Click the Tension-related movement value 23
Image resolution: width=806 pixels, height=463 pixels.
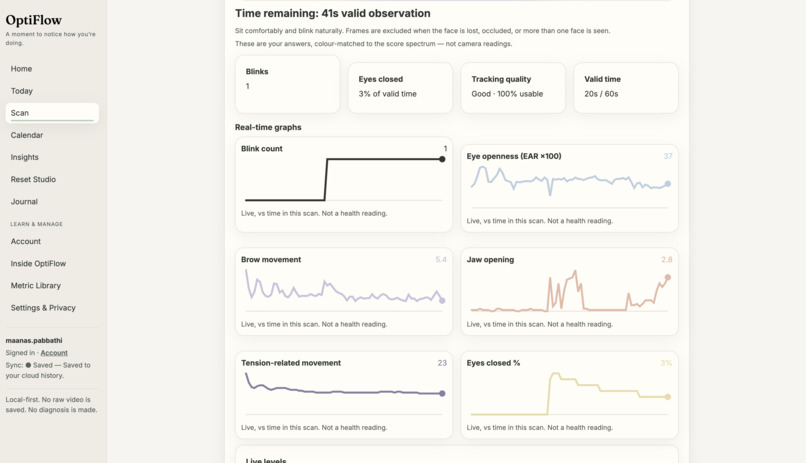tap(442, 363)
